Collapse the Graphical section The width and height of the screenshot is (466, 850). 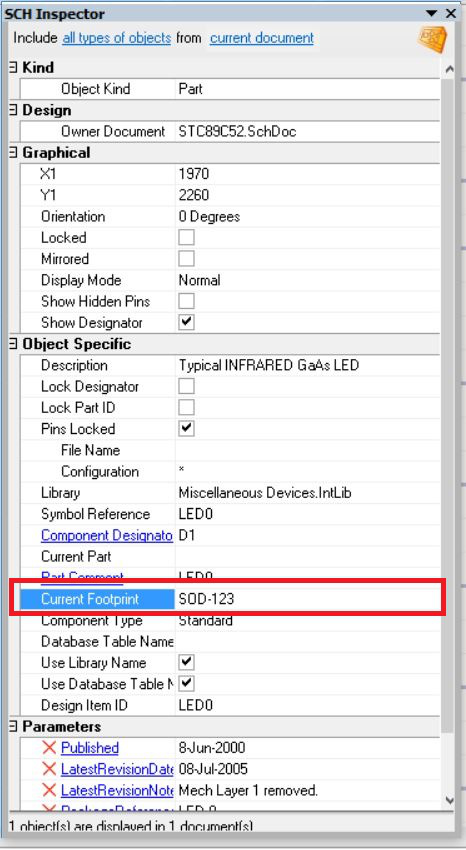pos(13,153)
